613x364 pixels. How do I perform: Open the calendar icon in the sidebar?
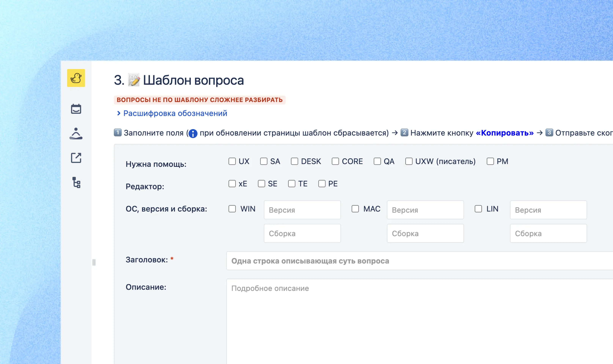pos(76,109)
